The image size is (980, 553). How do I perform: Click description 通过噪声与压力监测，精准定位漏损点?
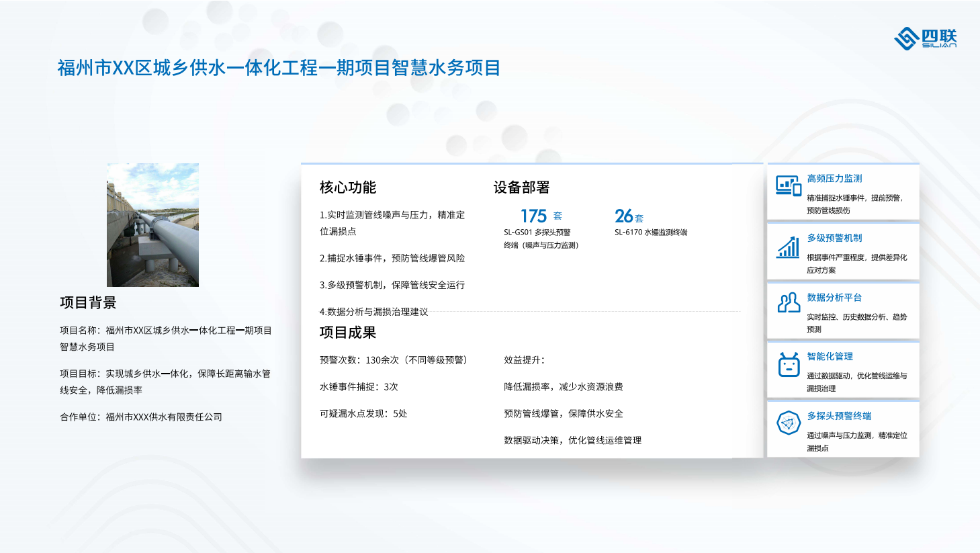[857, 441]
